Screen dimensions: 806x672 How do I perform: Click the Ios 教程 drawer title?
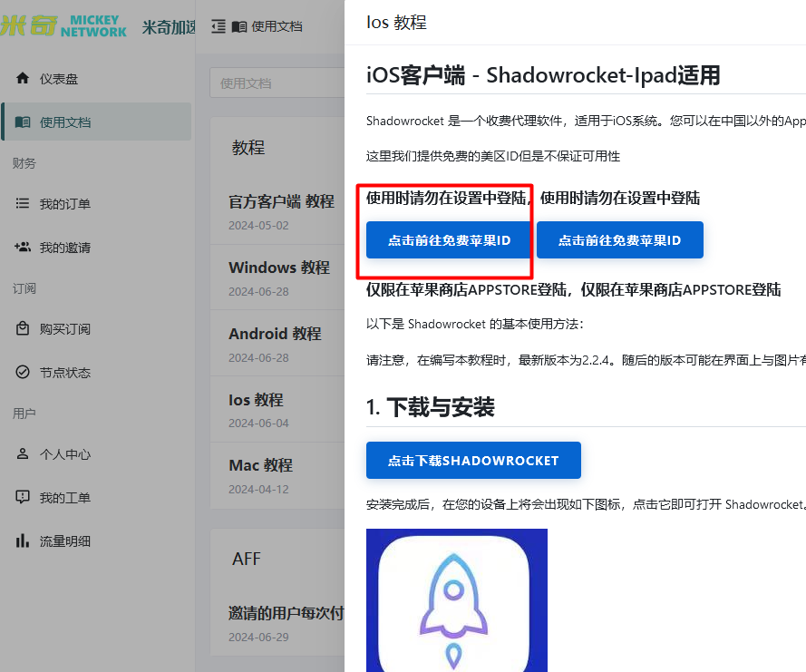[396, 22]
